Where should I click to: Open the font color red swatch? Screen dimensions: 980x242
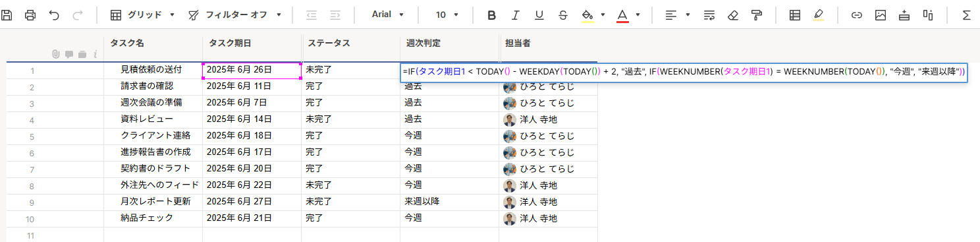[x=622, y=15]
